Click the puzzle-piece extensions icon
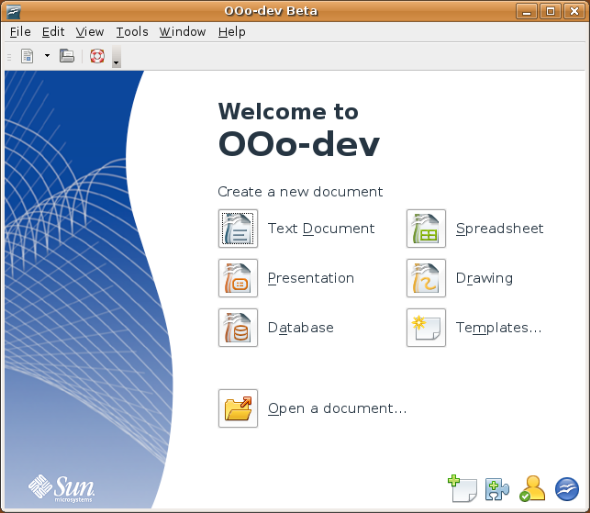This screenshot has height=513, width=590. pyautogui.click(x=497, y=489)
